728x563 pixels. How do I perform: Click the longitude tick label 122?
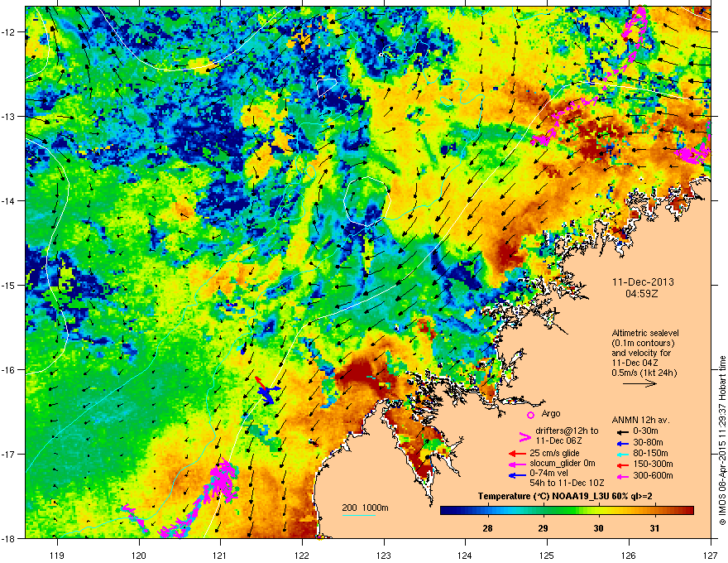coord(302,555)
